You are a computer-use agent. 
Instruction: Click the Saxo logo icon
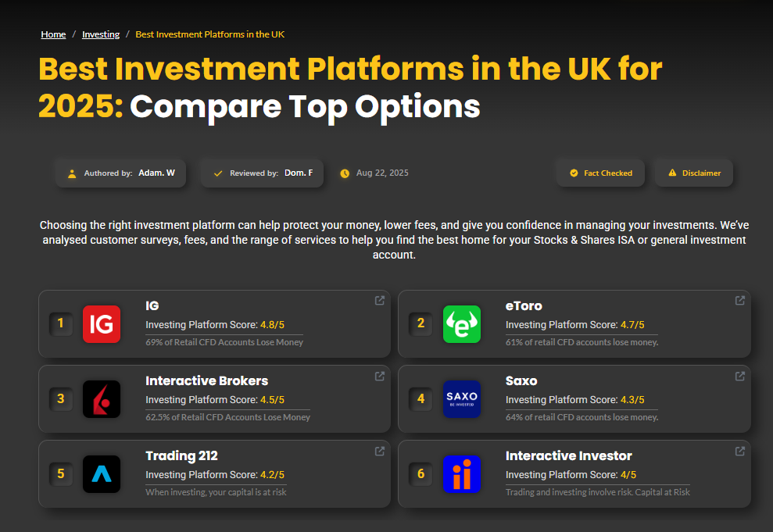pyautogui.click(x=461, y=398)
